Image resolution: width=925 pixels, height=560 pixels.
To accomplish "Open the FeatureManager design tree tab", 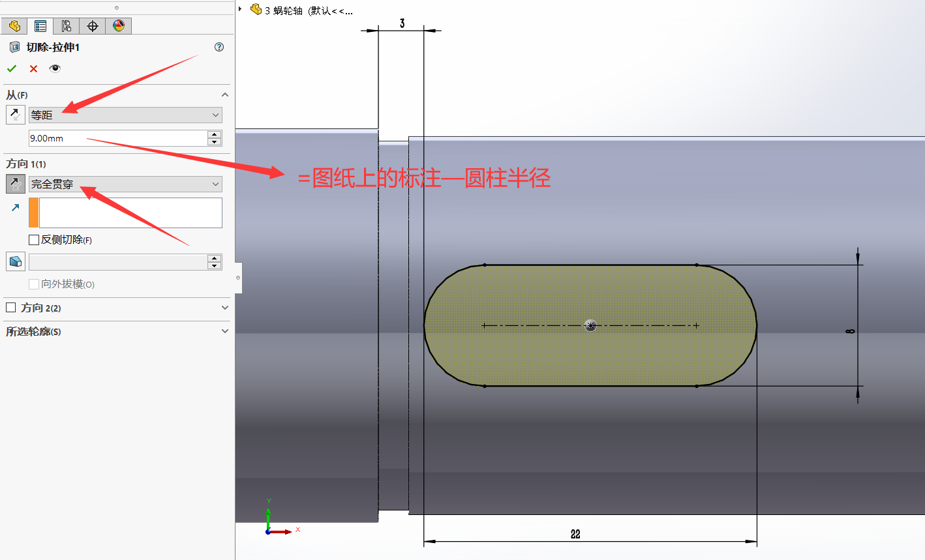I will [14, 25].
